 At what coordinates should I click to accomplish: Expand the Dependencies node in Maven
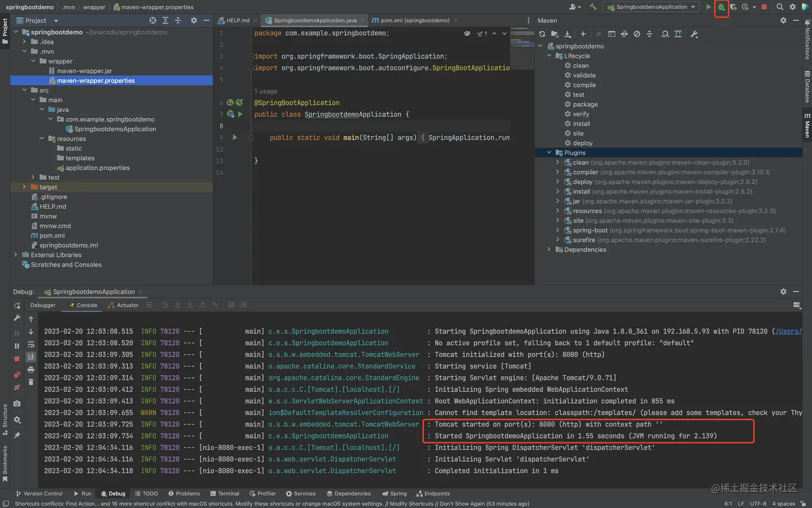point(549,249)
